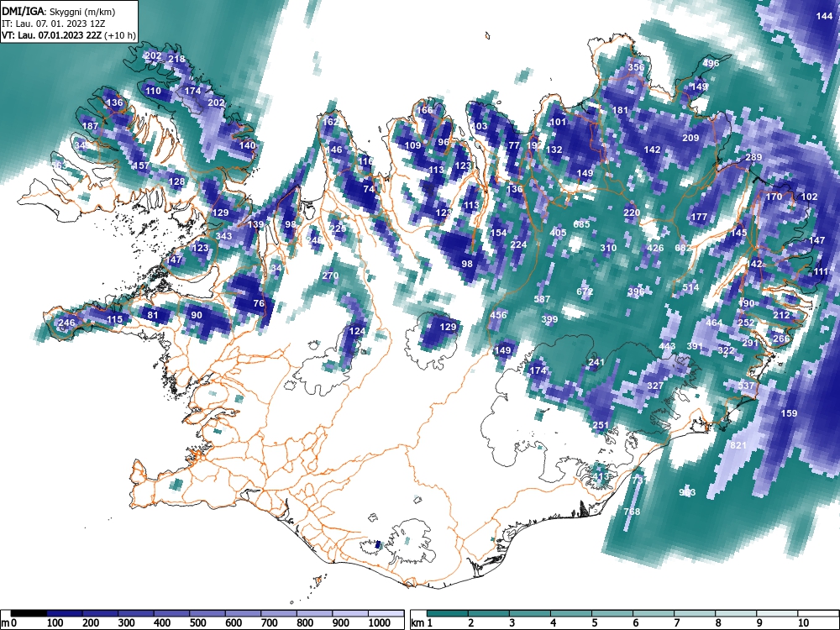Click the 464 value on the map
This screenshot has width=840, height=630.
[x=714, y=323]
